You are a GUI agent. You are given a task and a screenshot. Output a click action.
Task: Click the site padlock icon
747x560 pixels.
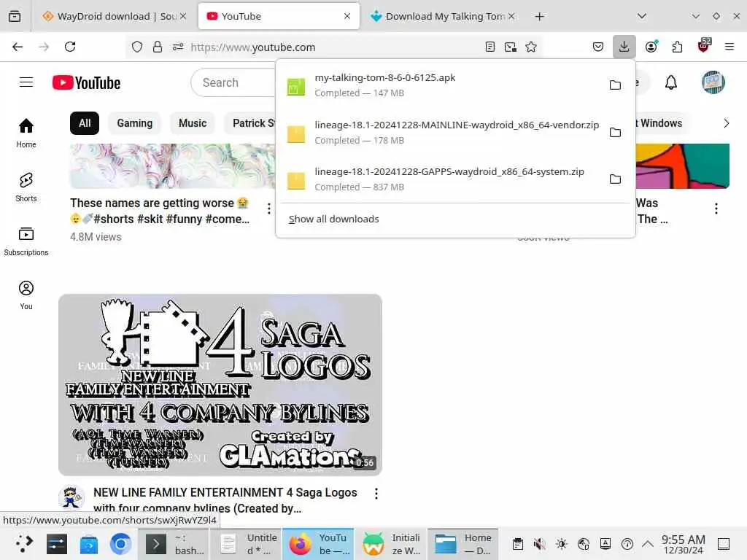point(158,47)
